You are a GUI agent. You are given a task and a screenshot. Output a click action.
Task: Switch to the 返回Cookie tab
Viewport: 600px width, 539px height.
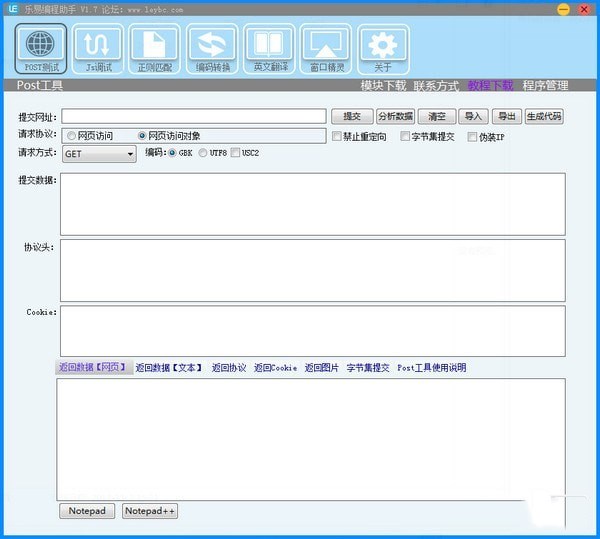coord(275,368)
